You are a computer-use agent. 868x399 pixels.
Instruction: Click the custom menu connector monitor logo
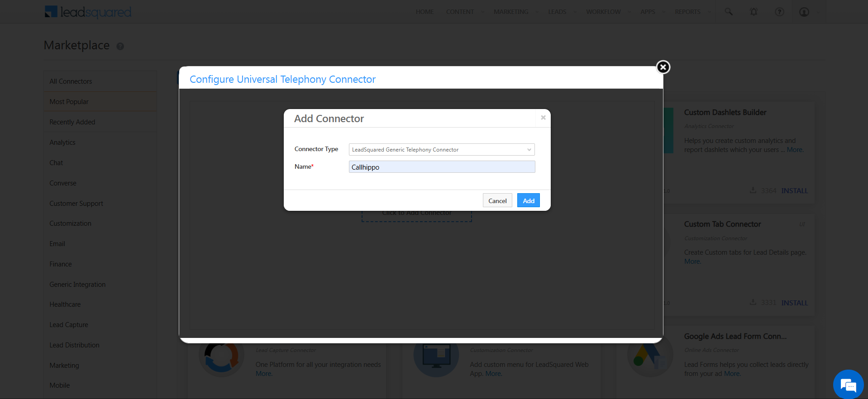pyautogui.click(x=436, y=357)
